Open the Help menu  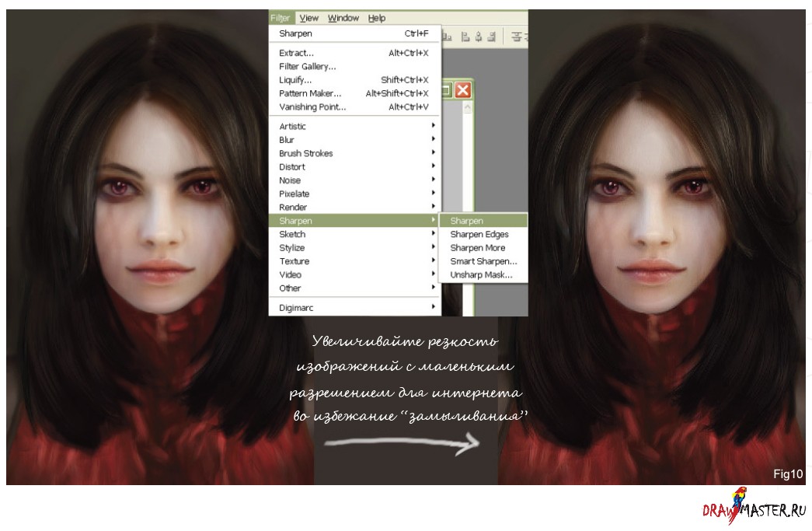click(377, 18)
